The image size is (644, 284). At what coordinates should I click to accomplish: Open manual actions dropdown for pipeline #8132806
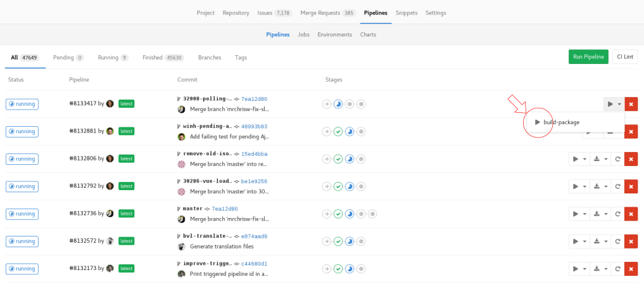click(x=579, y=159)
